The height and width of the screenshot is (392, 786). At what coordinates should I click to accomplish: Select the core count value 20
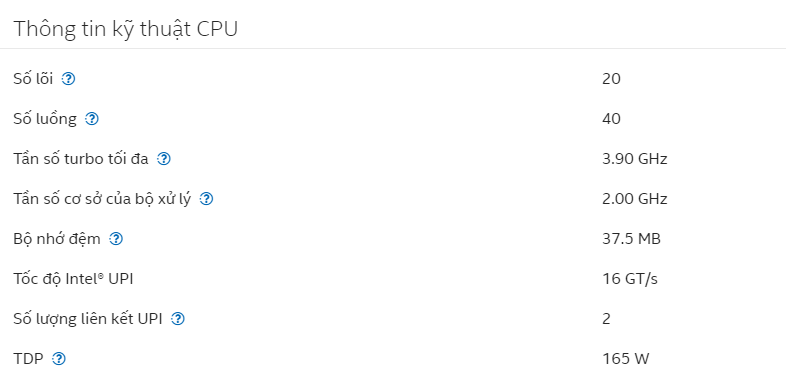point(612,79)
